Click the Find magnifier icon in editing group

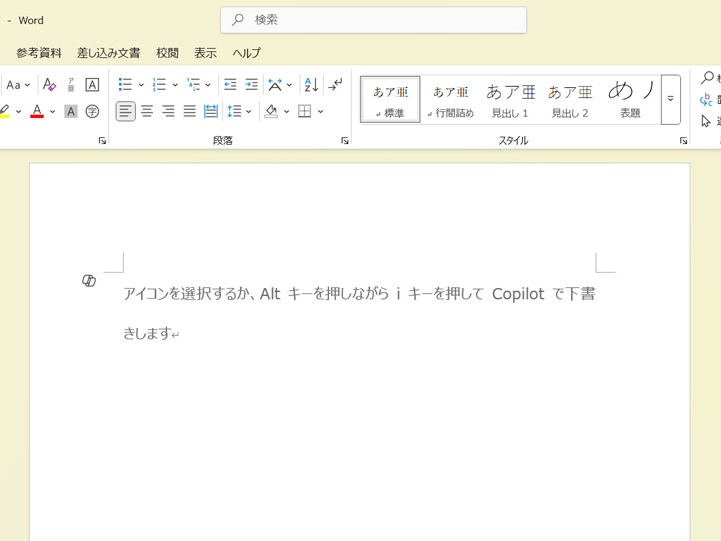click(707, 77)
